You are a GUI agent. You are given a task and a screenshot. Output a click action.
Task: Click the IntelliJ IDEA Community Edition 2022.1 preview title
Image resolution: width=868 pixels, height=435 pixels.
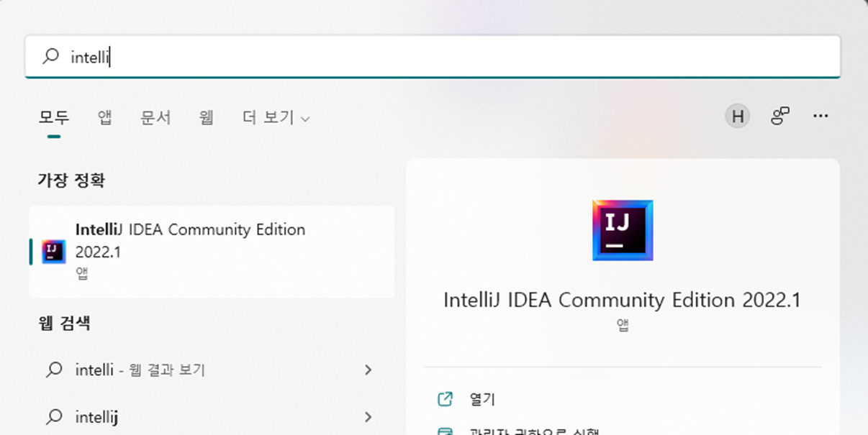(x=622, y=300)
